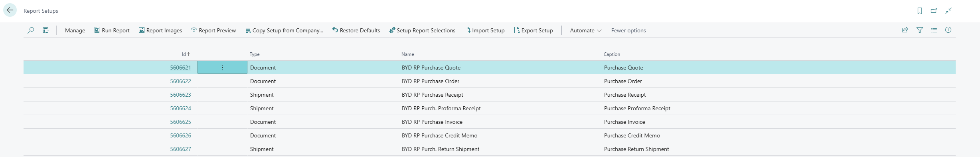Click Shipment type in row 5606627
The width and height of the screenshot is (980, 157).
pyautogui.click(x=262, y=149)
